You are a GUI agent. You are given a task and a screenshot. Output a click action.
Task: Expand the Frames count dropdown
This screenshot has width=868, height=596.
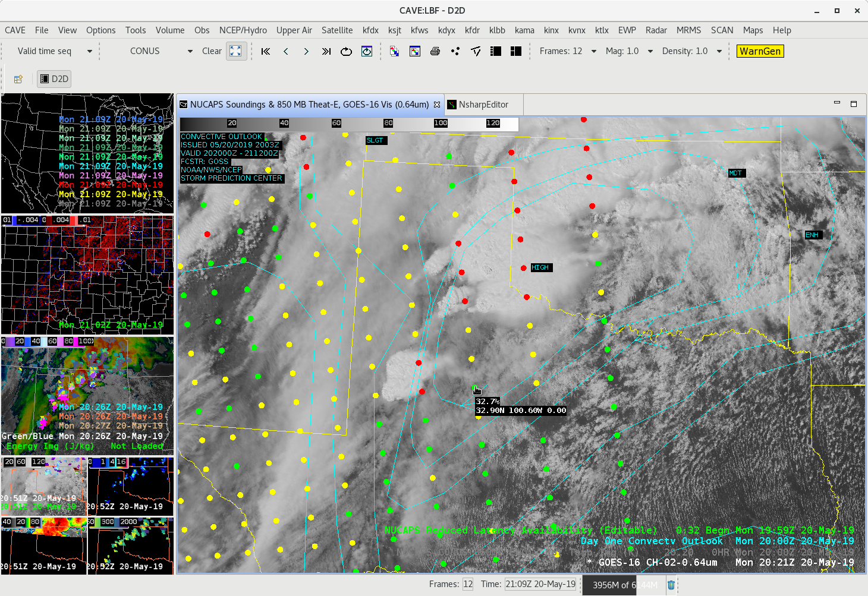[x=593, y=52]
